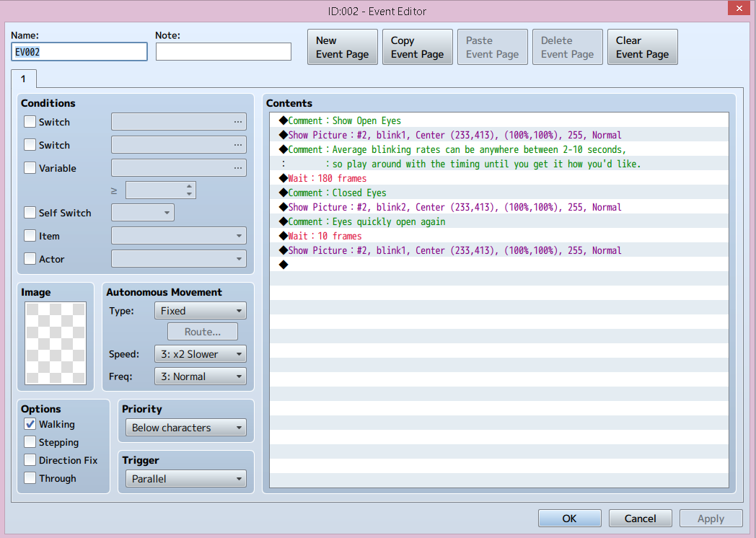Select 'Eyes quickly open again' comment
This screenshot has height=538, width=756.
tap(499, 221)
